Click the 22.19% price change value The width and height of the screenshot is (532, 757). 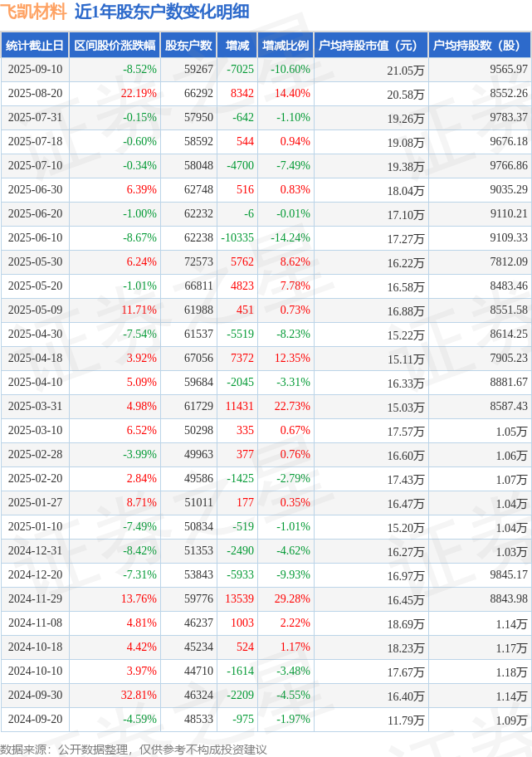click(139, 94)
